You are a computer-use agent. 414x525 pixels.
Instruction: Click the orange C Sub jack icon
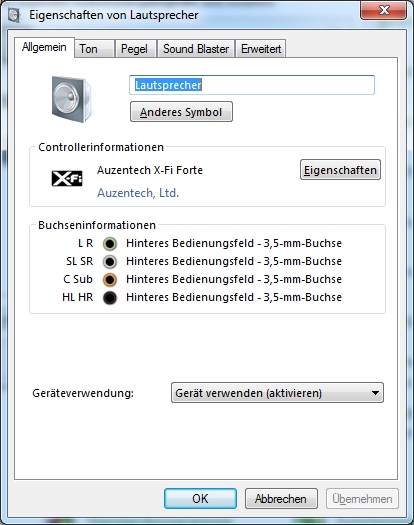click(110, 280)
